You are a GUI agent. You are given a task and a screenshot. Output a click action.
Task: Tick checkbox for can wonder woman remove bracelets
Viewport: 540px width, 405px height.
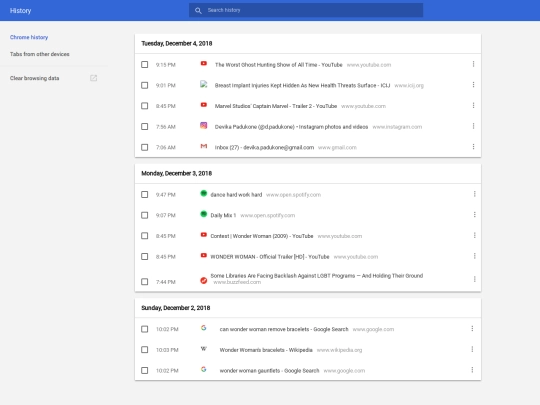pyautogui.click(x=145, y=329)
